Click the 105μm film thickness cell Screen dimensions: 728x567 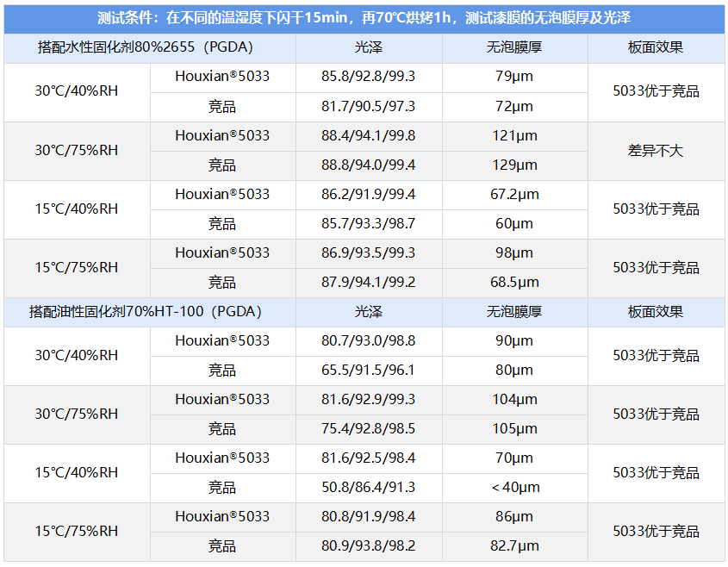coord(514,429)
